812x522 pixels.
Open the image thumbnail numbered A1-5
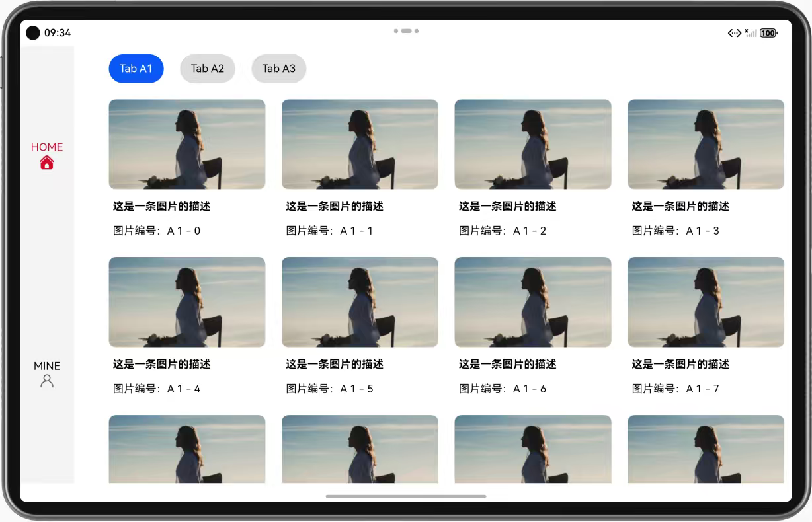[360, 303]
